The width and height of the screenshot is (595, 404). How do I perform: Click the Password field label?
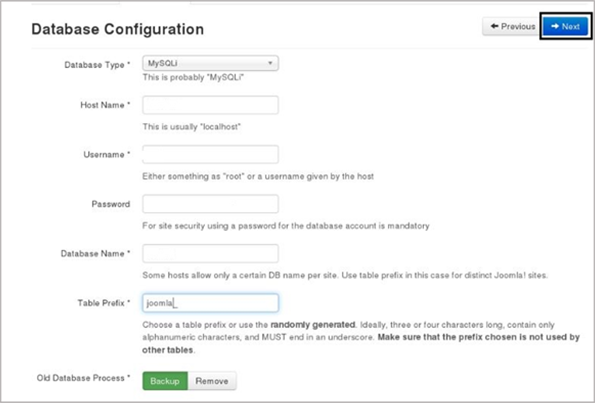pyautogui.click(x=110, y=204)
